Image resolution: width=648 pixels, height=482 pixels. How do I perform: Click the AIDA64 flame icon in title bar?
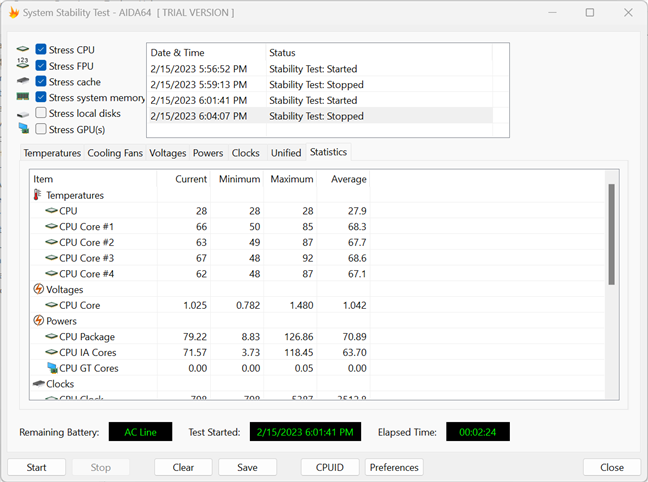click(x=13, y=12)
